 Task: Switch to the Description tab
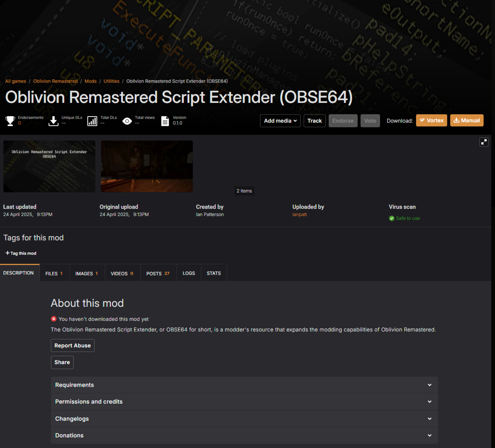[18, 273]
